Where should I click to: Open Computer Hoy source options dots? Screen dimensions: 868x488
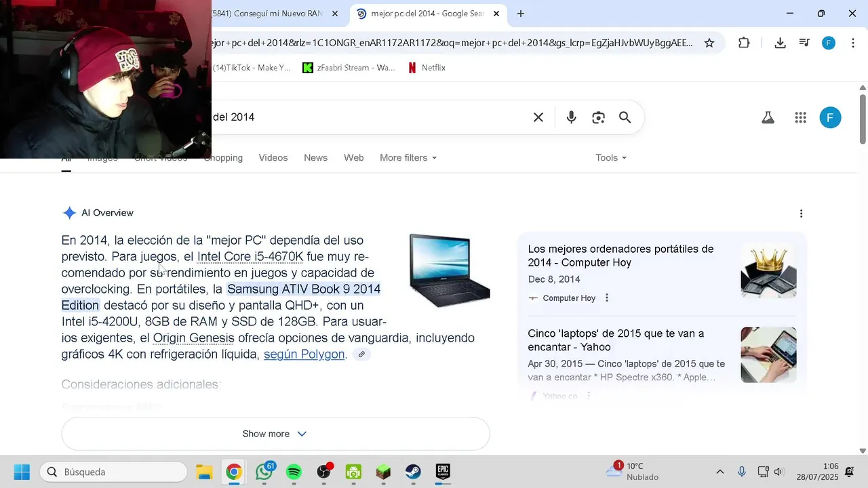607,298
